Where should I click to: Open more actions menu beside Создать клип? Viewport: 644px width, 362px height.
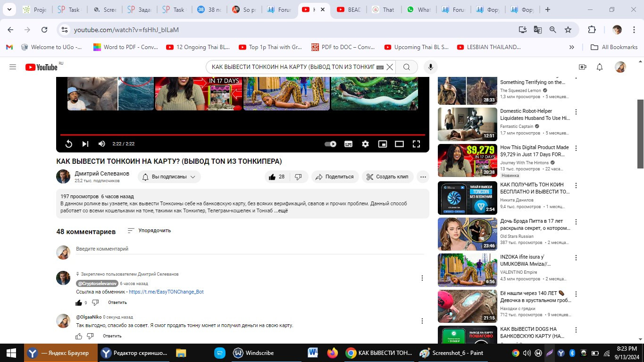[423, 177]
